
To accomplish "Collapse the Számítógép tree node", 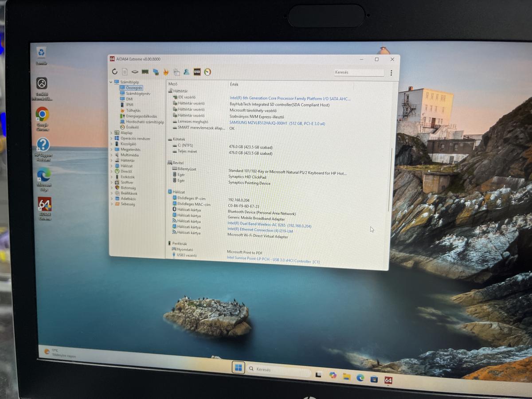I will (x=111, y=82).
